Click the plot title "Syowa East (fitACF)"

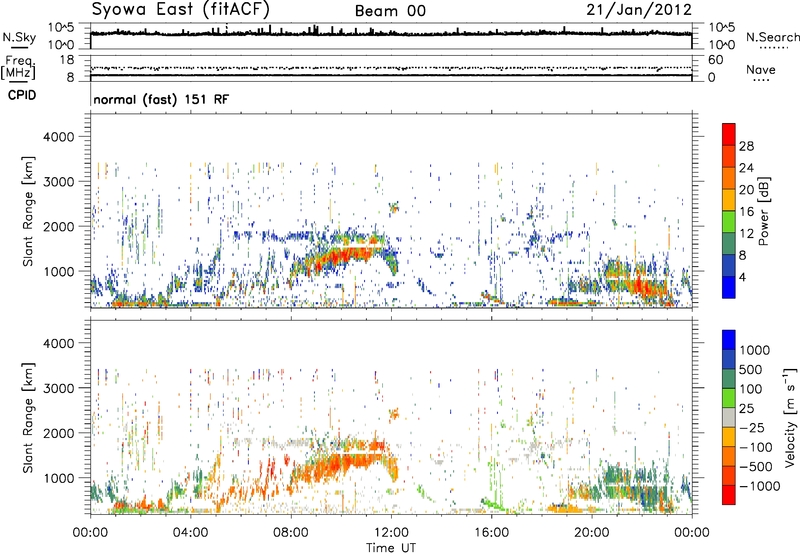181,9
